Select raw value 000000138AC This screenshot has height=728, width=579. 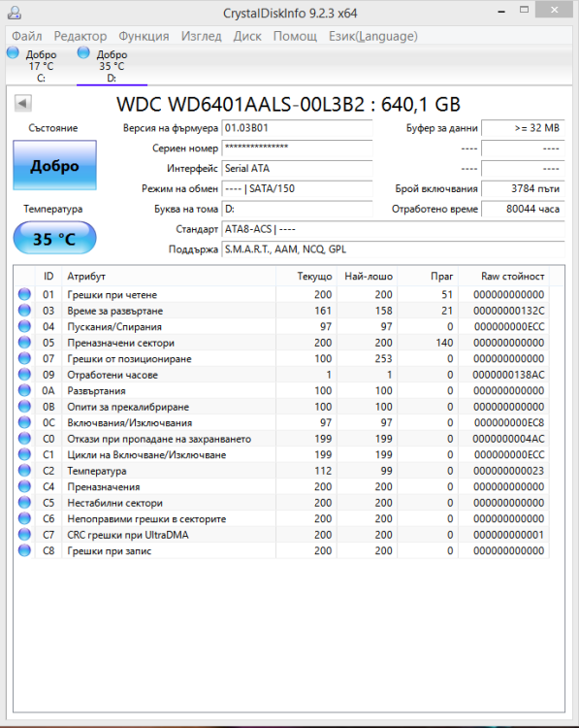coord(508,375)
